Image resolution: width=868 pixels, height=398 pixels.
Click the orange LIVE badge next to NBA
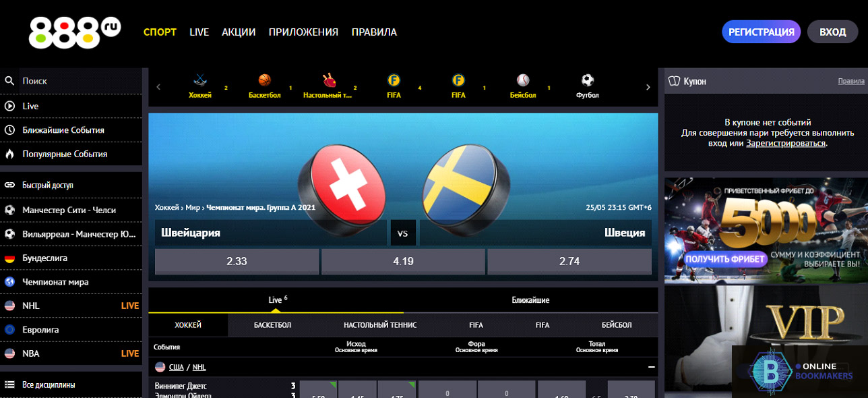coord(129,353)
